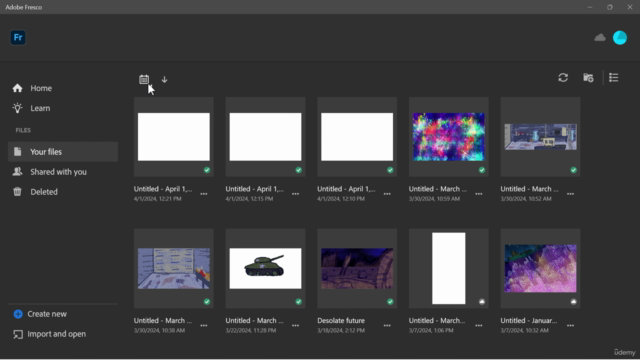Open more options for Desolate future
Image resolution: width=640 pixels, height=360 pixels.
(x=387, y=326)
